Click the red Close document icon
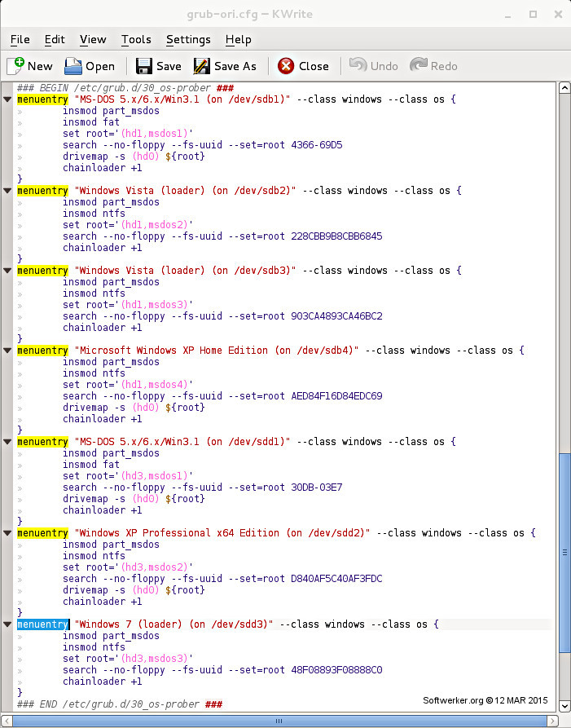The image size is (571, 728). pos(286,66)
